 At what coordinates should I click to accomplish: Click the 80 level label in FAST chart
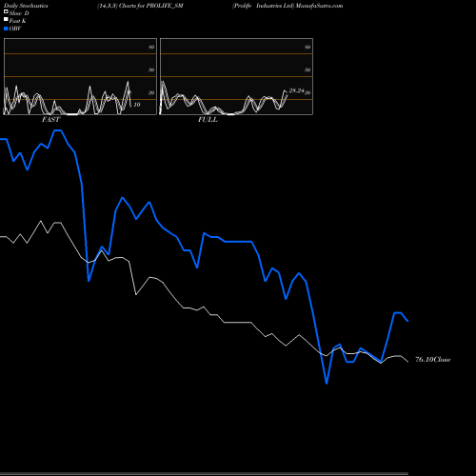click(151, 47)
